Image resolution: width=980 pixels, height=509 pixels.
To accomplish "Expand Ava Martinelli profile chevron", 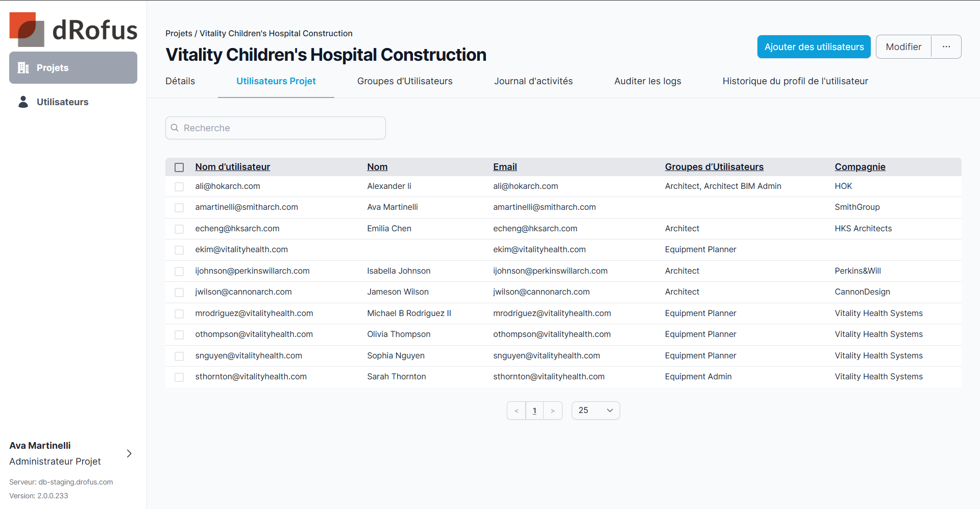I will pos(129,453).
